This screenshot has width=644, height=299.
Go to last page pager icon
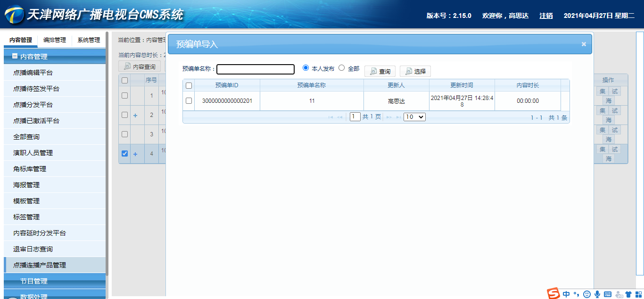[398, 117]
